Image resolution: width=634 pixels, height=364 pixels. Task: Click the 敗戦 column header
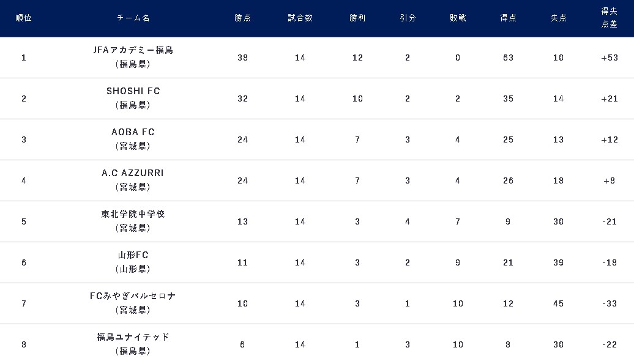(458, 18)
